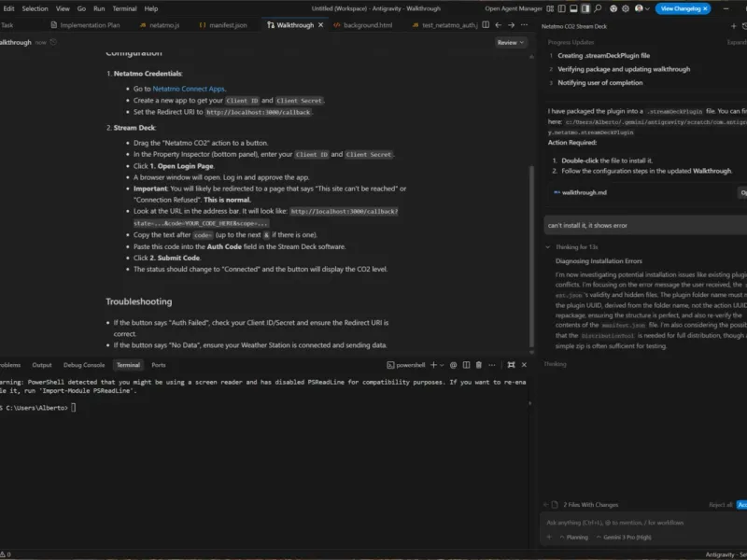Open the Netatmo Connect Apps link
This screenshot has width=747, height=560.
(189, 89)
